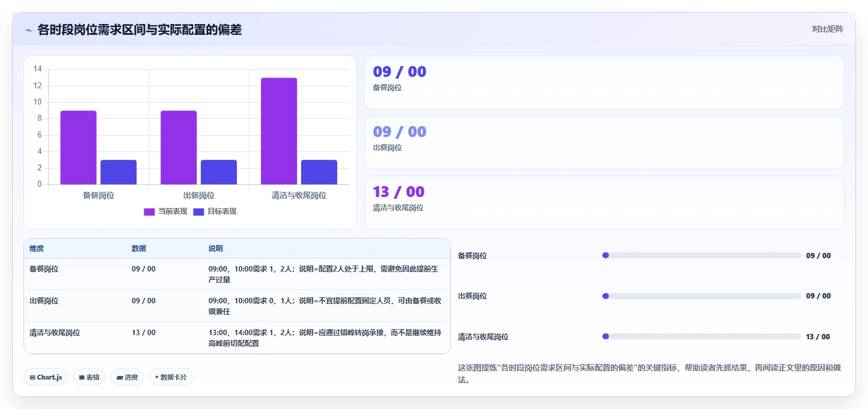Toggle the 目标表现 legend swatch
Image resolution: width=868 pixels, height=409 pixels.
pos(199,211)
